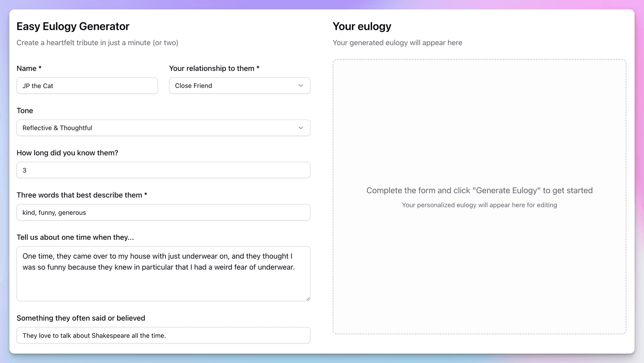Open the relationship dropdown arrow

301,85
